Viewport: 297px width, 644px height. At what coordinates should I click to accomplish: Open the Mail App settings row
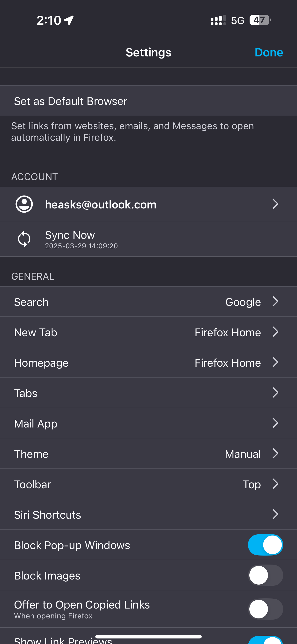148,423
